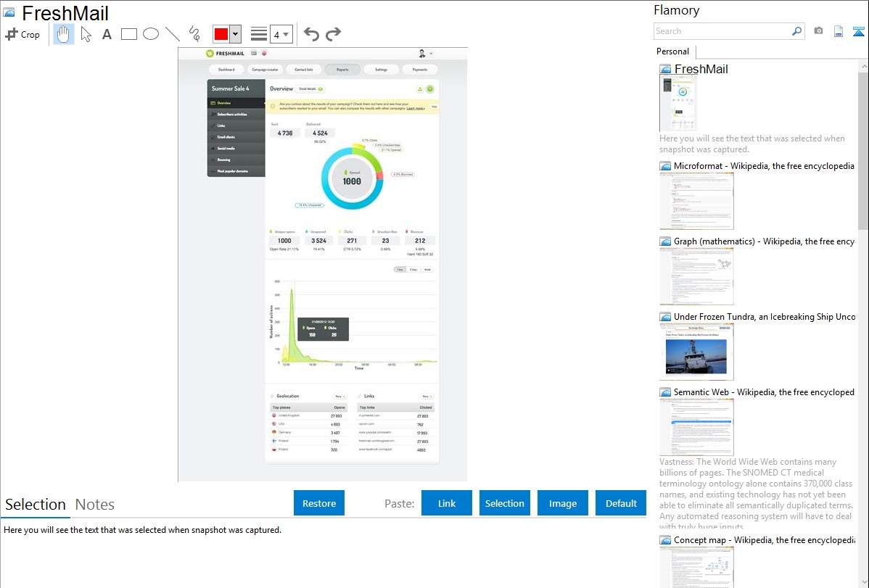Viewport: 869px width, 588px height.
Task: Click the icon beside the Concept map title
Action: 665,540
